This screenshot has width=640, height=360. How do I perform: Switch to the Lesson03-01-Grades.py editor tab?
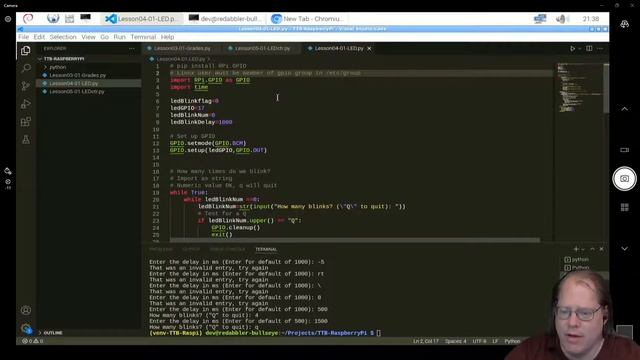click(182, 48)
